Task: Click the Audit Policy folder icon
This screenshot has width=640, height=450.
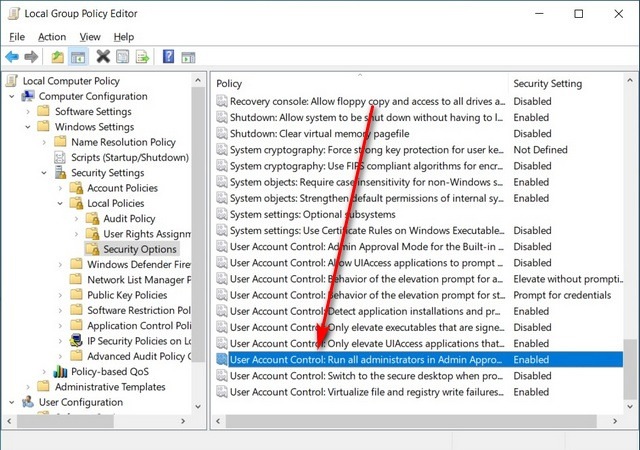Action: point(93,218)
